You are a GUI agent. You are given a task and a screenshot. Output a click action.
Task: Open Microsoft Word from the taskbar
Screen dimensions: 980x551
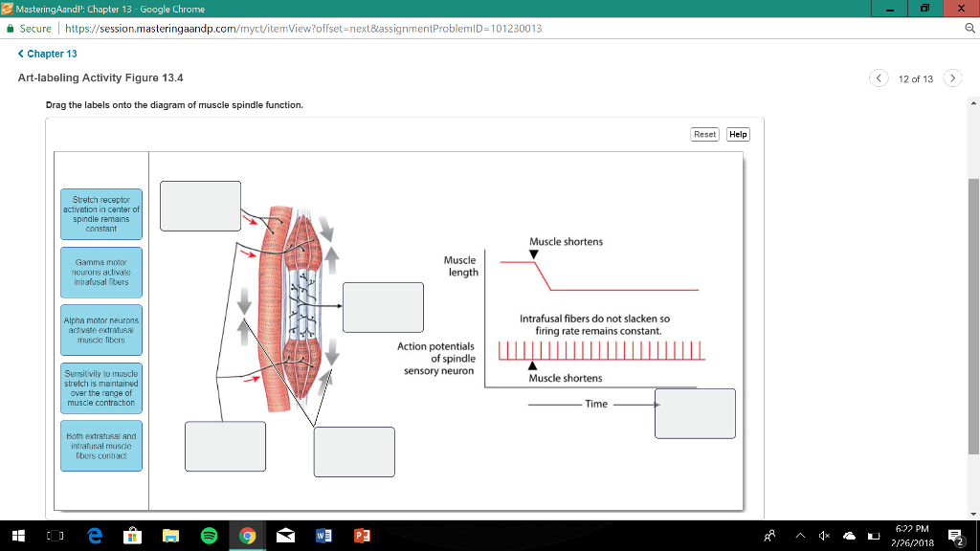(323, 536)
